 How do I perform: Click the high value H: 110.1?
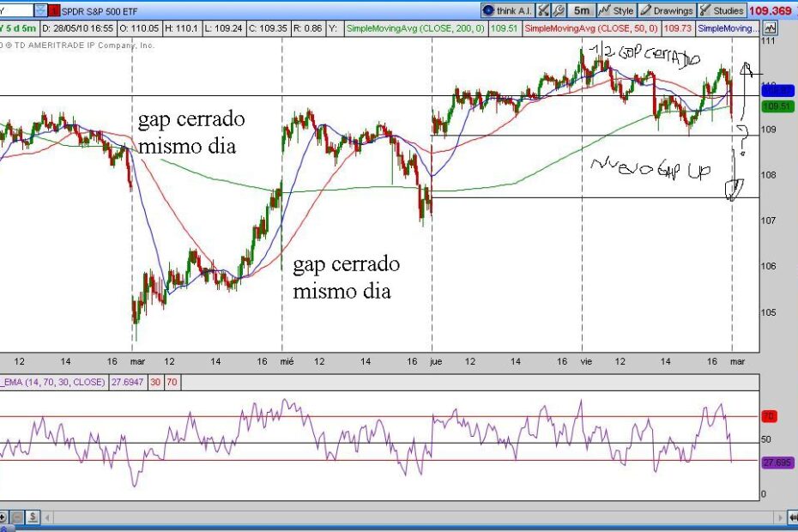coord(181,28)
